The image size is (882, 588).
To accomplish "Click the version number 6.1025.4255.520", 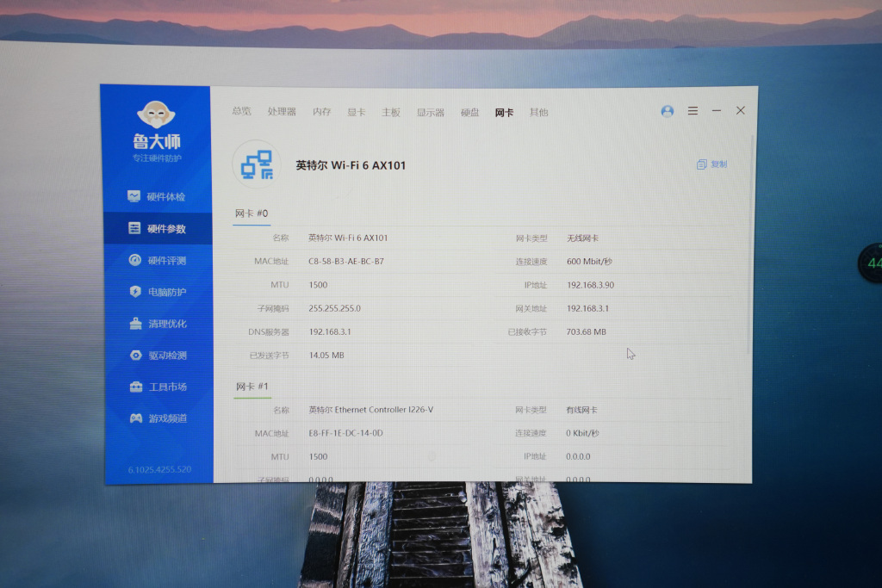I will (x=159, y=469).
